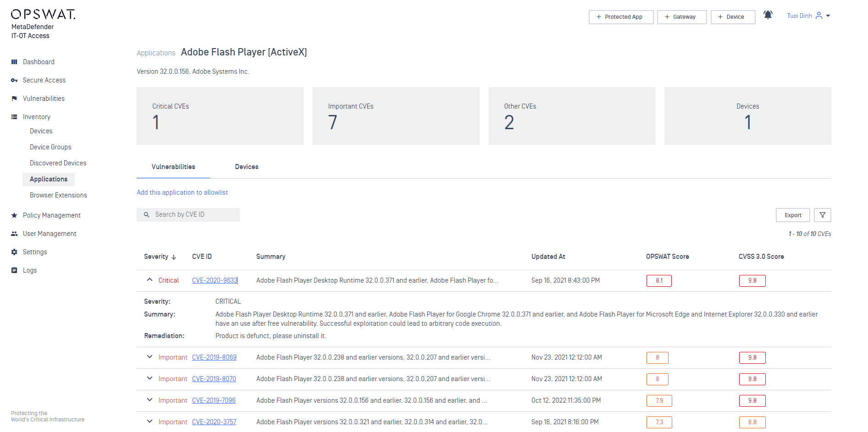The image size is (868, 432).
Task: Collapse the CVE-2020-9633 row chevron
Action: (149, 279)
